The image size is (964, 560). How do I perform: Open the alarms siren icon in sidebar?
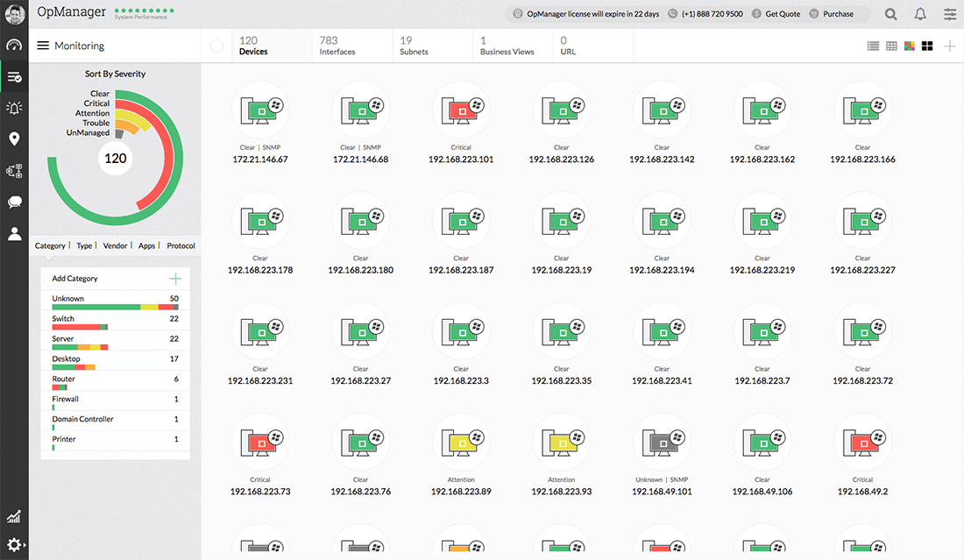14,108
